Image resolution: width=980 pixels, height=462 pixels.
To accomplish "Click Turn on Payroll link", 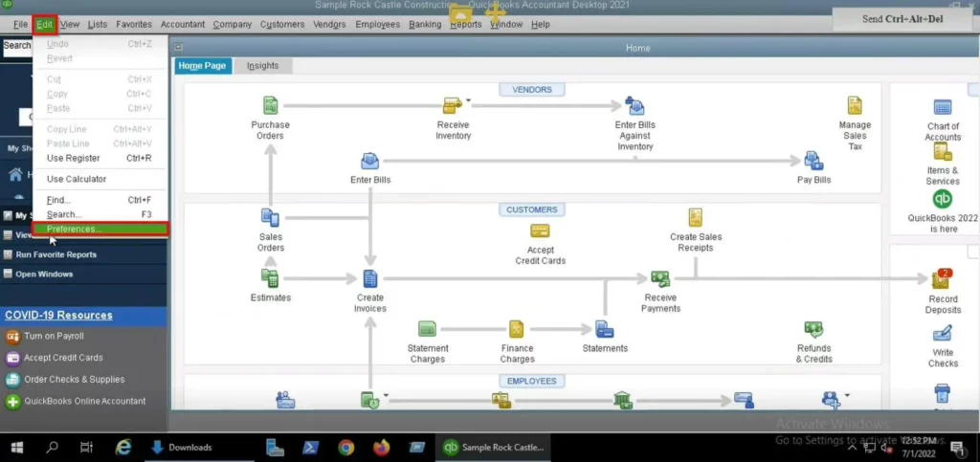I will tap(55, 337).
